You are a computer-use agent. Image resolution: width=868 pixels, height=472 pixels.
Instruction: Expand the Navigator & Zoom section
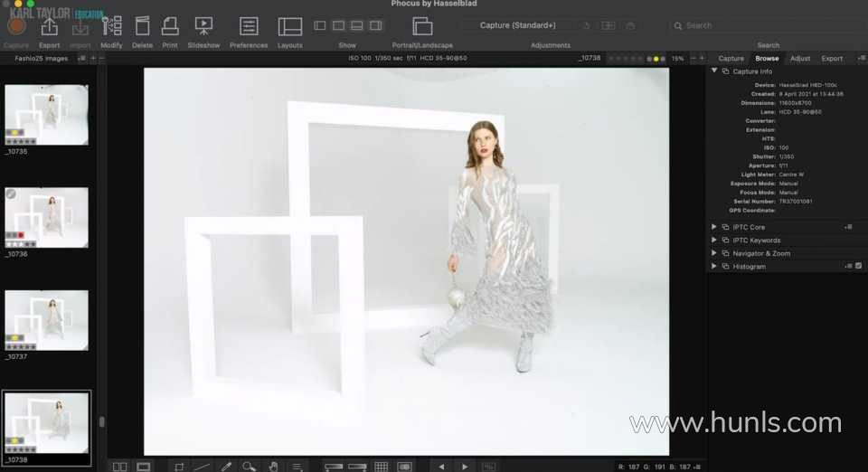coord(714,253)
